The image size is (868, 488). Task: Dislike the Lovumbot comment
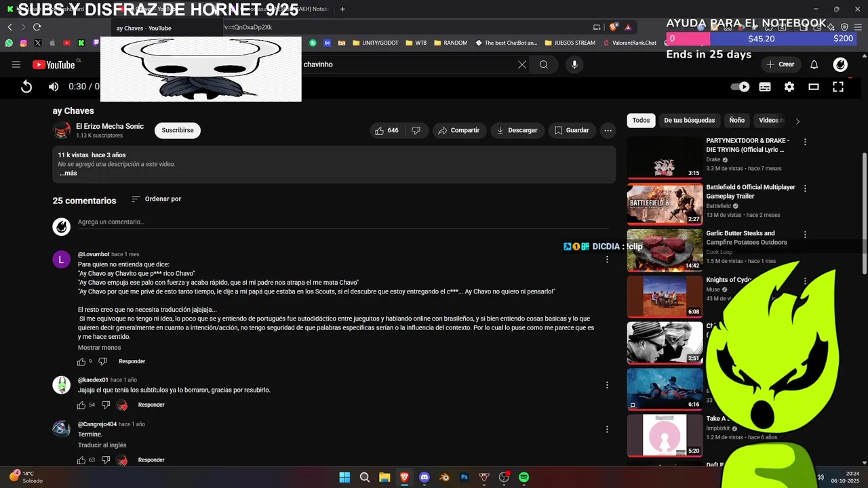pyautogui.click(x=103, y=362)
